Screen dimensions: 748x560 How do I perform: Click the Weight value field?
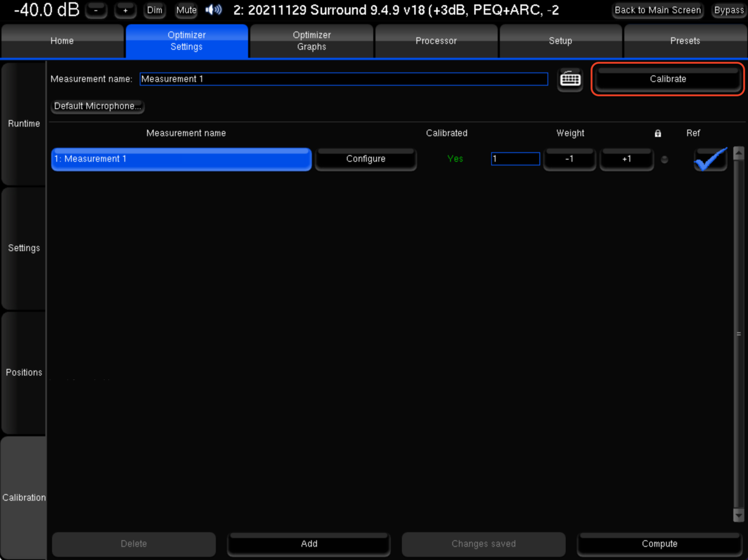click(515, 159)
